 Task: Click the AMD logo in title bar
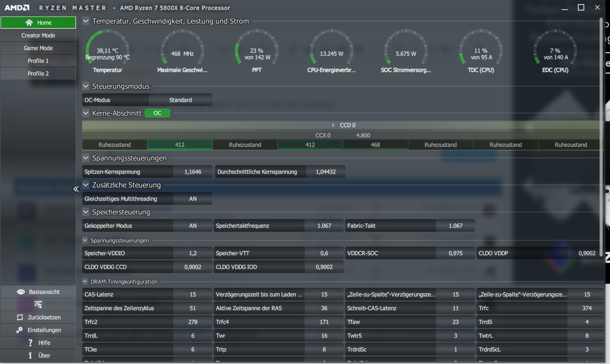pyautogui.click(x=17, y=8)
